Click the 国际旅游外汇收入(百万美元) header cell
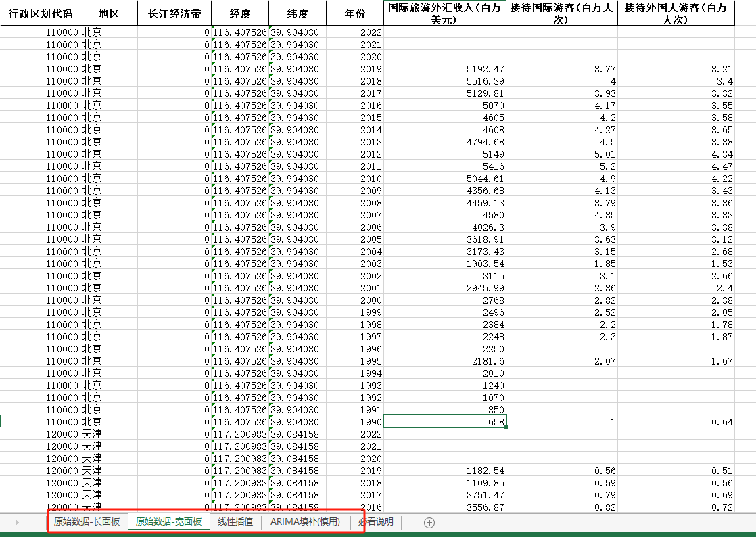756x537 pixels. pyautogui.click(x=445, y=14)
